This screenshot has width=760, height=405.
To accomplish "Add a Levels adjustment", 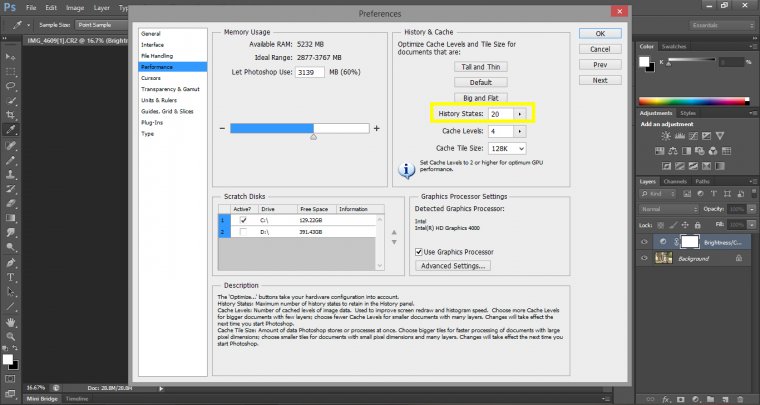I will [680, 136].
